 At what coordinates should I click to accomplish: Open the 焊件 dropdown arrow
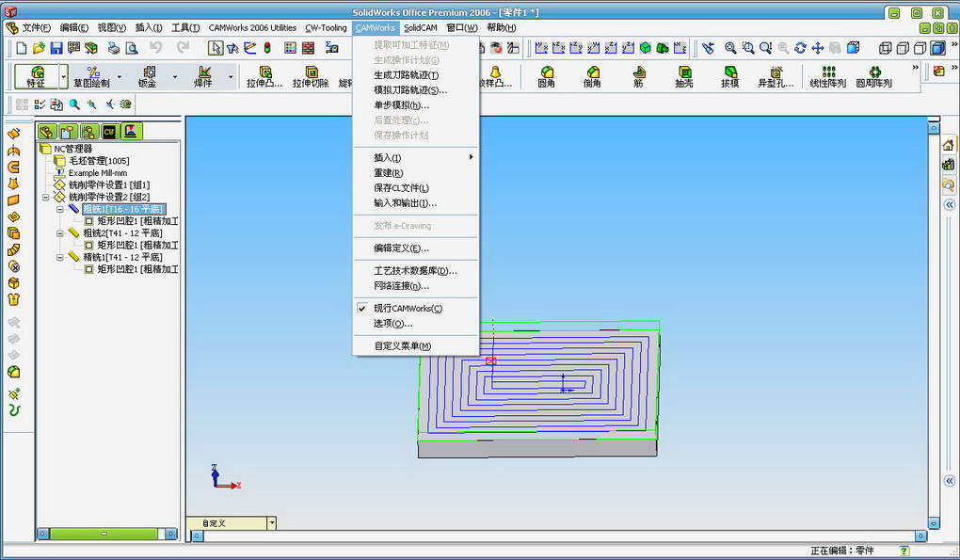point(231,77)
